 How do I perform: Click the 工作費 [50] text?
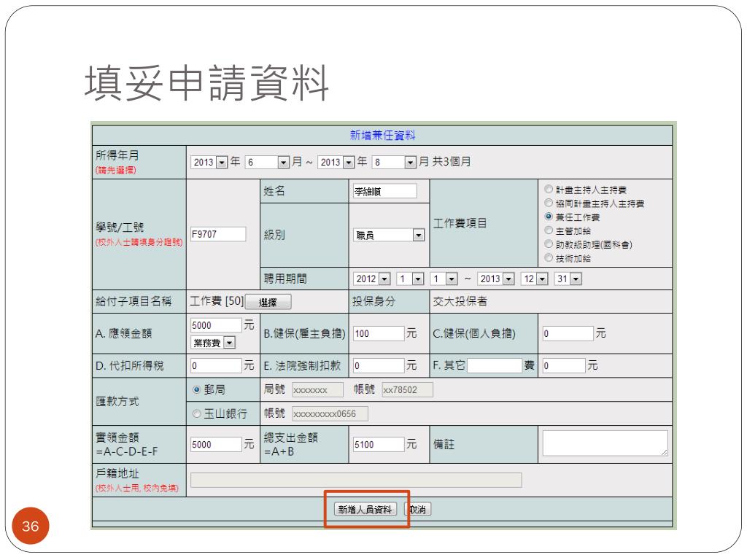[217, 301]
